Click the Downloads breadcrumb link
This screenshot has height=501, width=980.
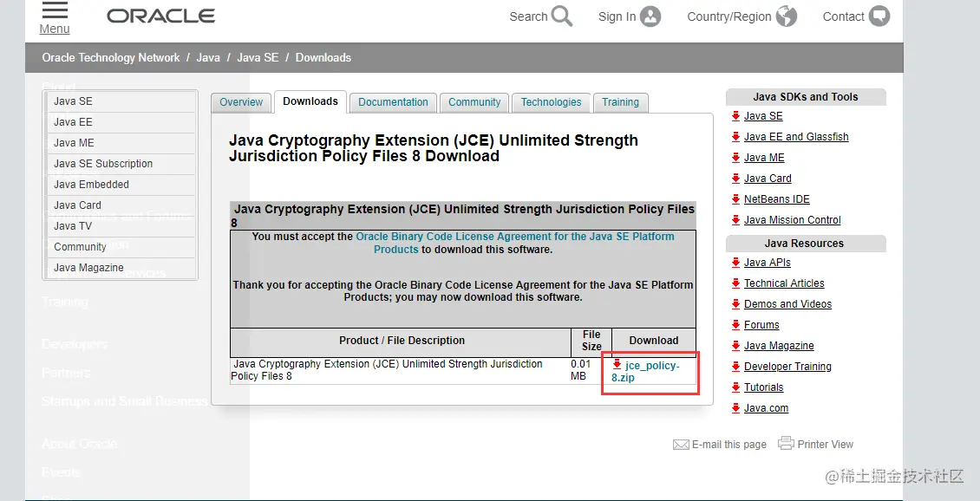point(323,57)
